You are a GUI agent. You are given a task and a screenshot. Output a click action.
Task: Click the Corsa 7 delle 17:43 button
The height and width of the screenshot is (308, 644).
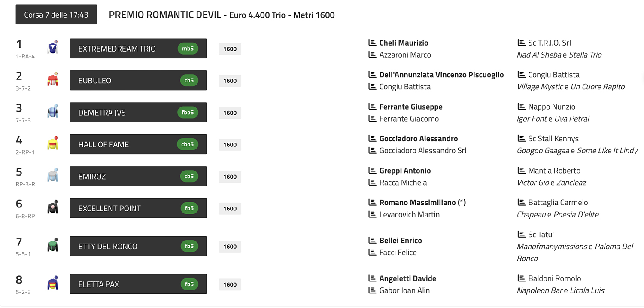(x=56, y=15)
